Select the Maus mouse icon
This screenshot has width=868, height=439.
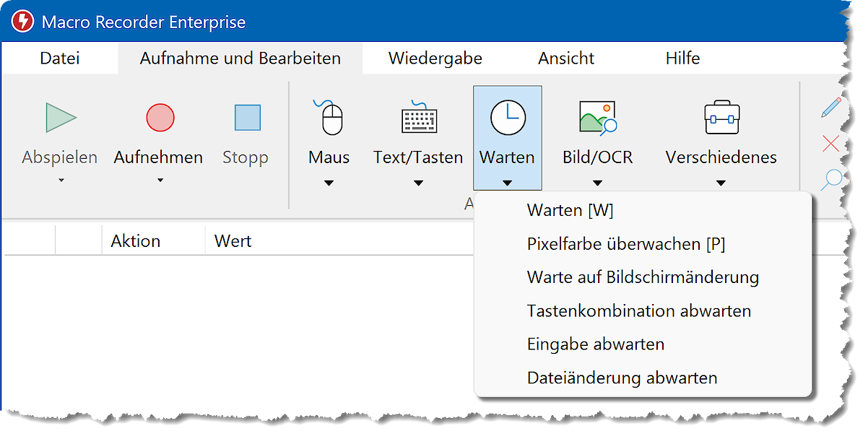tap(329, 118)
